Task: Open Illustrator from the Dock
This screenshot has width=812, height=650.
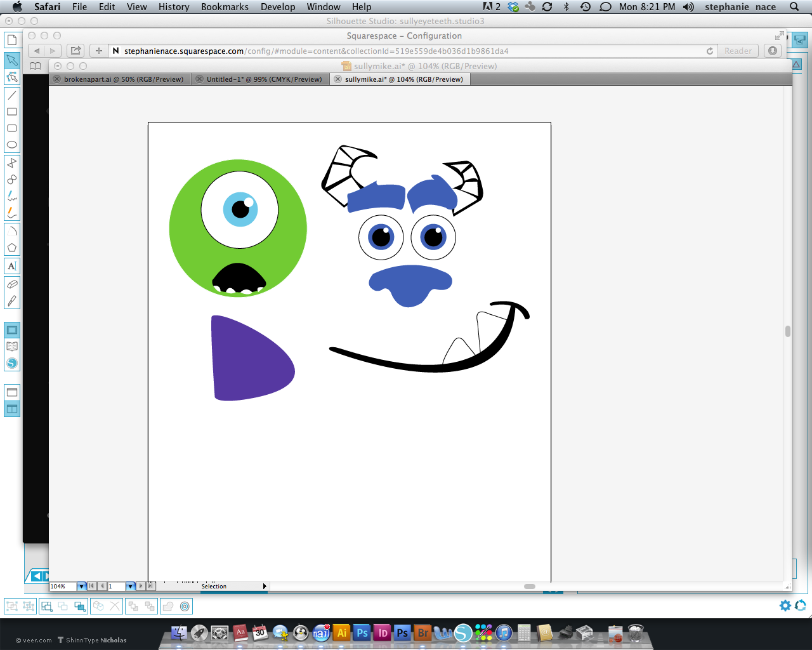Action: tap(341, 633)
